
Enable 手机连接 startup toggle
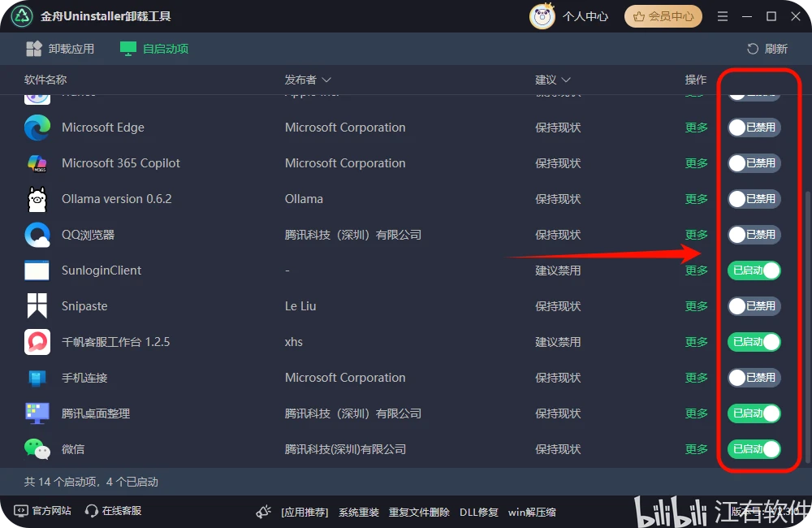coord(754,378)
